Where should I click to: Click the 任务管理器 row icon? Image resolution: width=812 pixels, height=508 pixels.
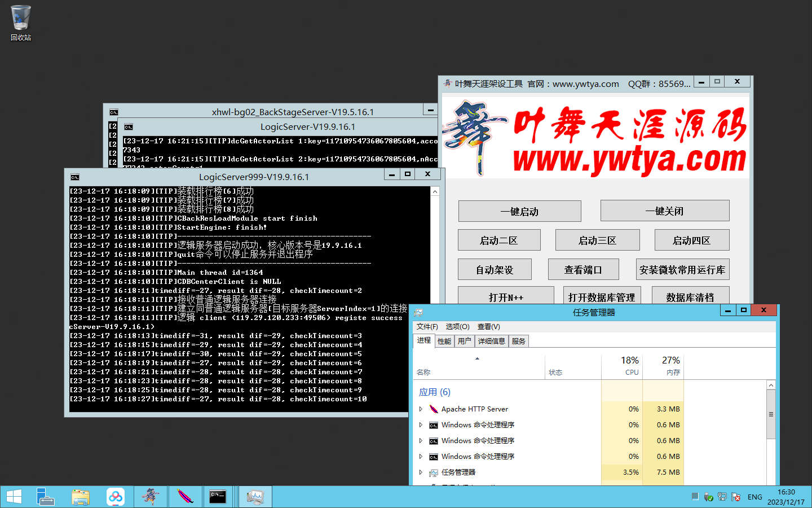pos(434,472)
